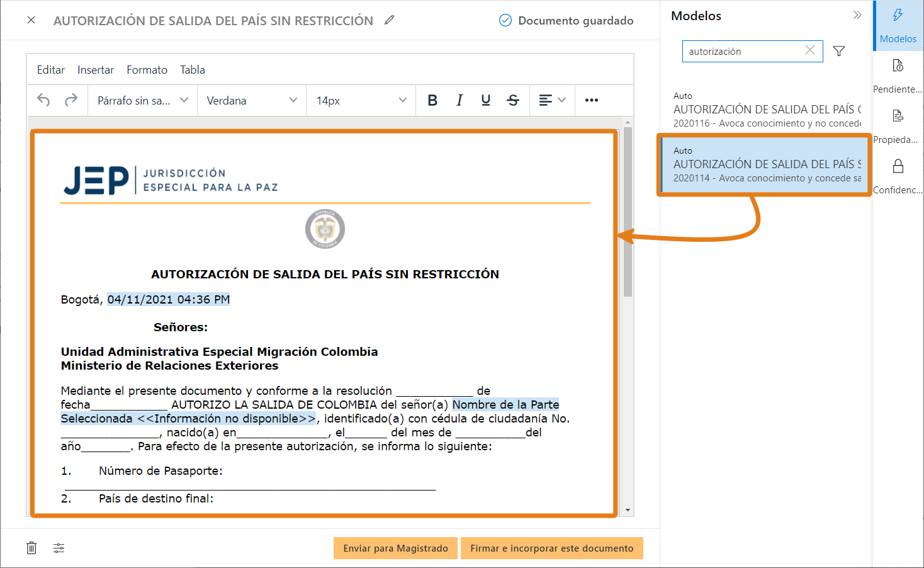Click document heading AUTORIZACIÓN DE SALIDA DEL PAÍS
924x568 pixels.
pos(325,275)
